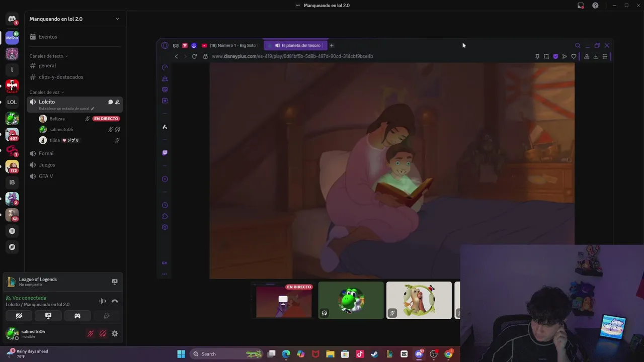This screenshot has width=644, height=362.
Task: Open the soundboard button
Action: tap(107, 316)
